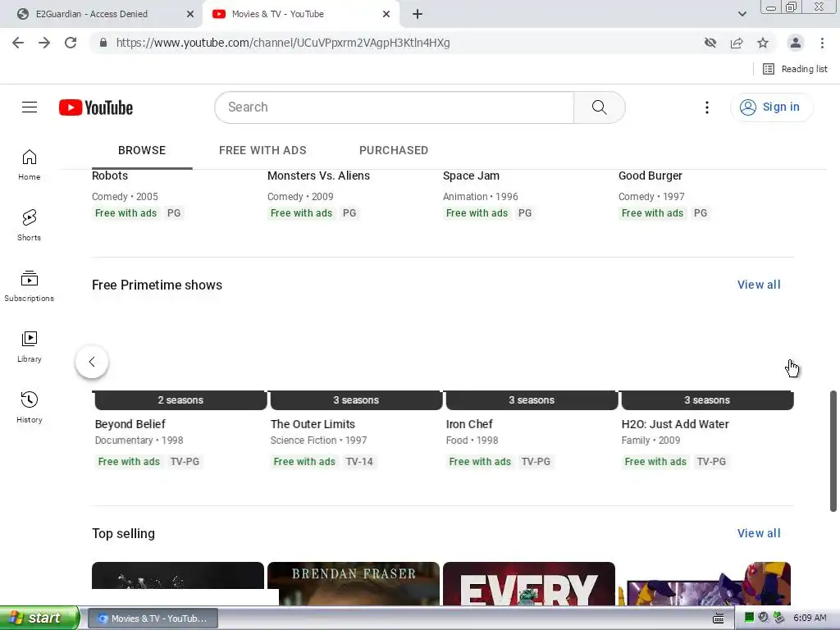
Task: Click the Free Primetime shows heading
Action: click(157, 285)
